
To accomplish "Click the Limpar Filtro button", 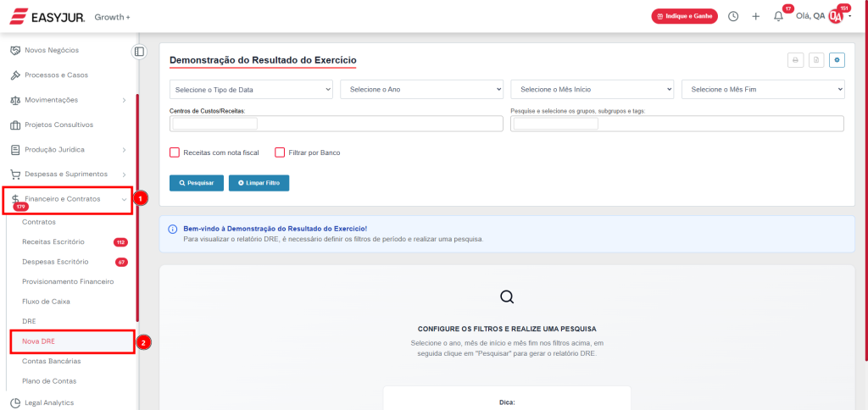I will [259, 182].
